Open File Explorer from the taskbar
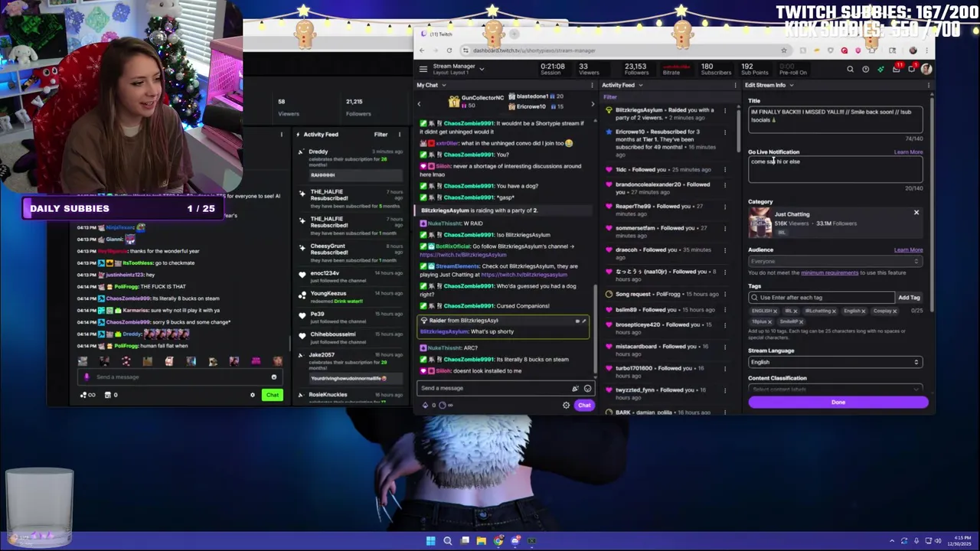This screenshot has height=551, width=980. 482,541
